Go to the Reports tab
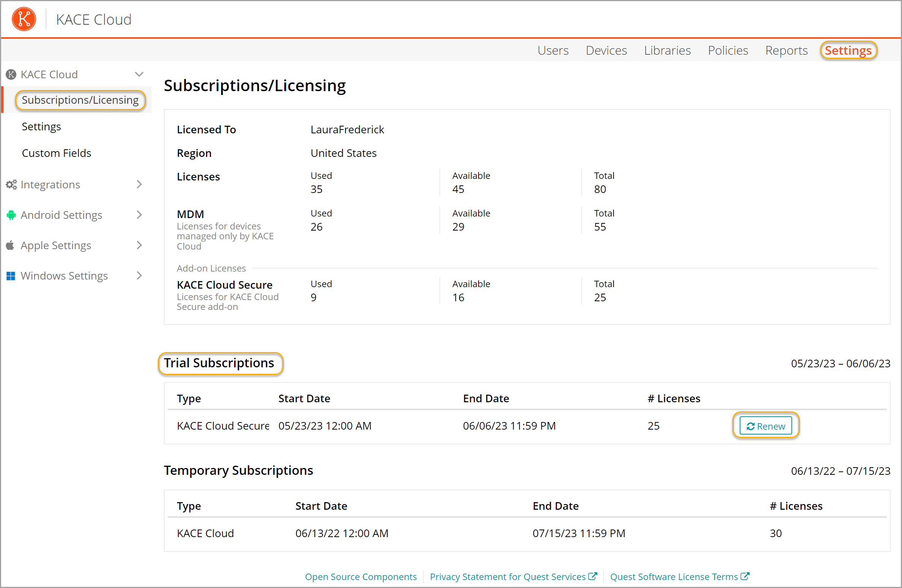The image size is (902, 588). point(786,51)
